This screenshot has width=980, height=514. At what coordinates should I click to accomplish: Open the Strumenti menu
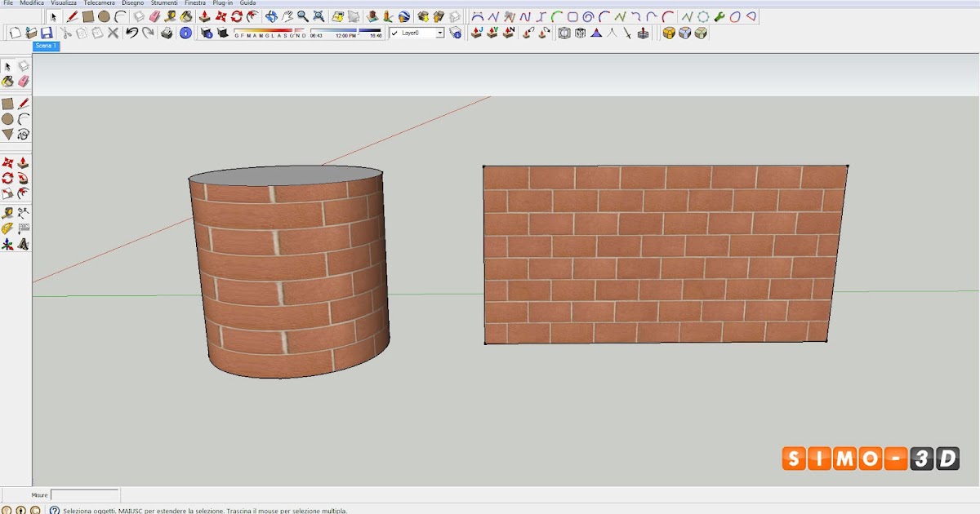click(x=163, y=3)
